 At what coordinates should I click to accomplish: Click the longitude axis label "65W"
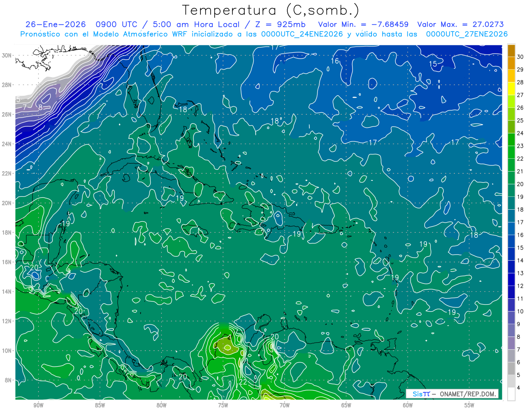tap(346, 405)
